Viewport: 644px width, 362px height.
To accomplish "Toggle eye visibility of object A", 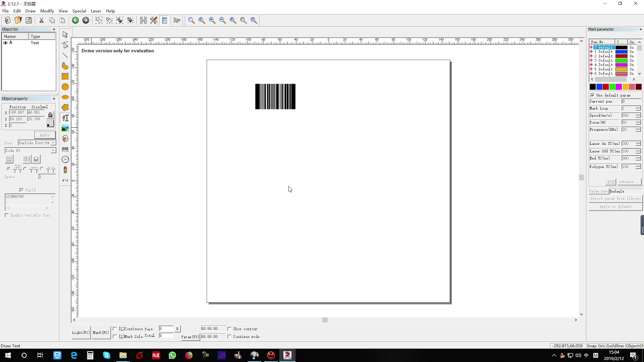I will point(6,43).
